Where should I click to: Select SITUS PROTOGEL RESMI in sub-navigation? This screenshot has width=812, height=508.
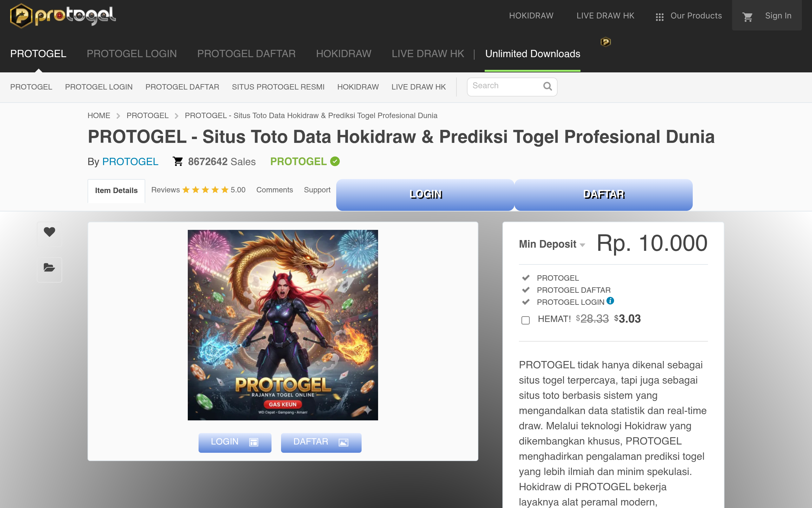tap(278, 87)
